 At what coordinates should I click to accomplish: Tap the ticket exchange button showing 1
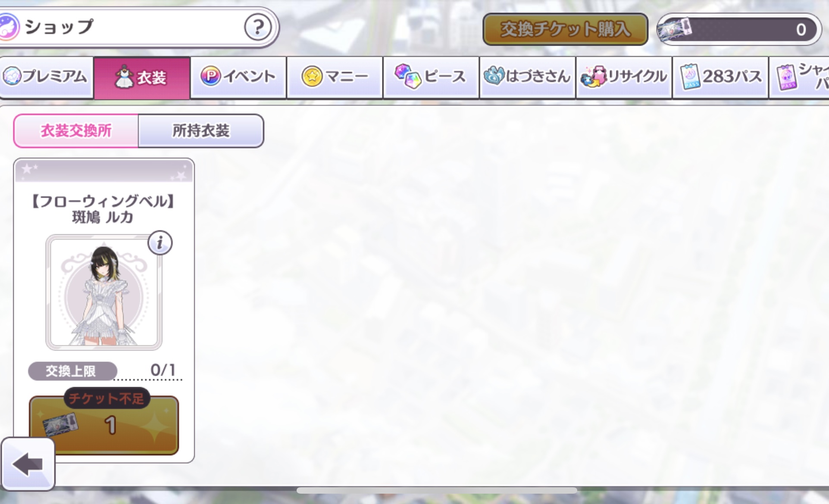pos(104,425)
